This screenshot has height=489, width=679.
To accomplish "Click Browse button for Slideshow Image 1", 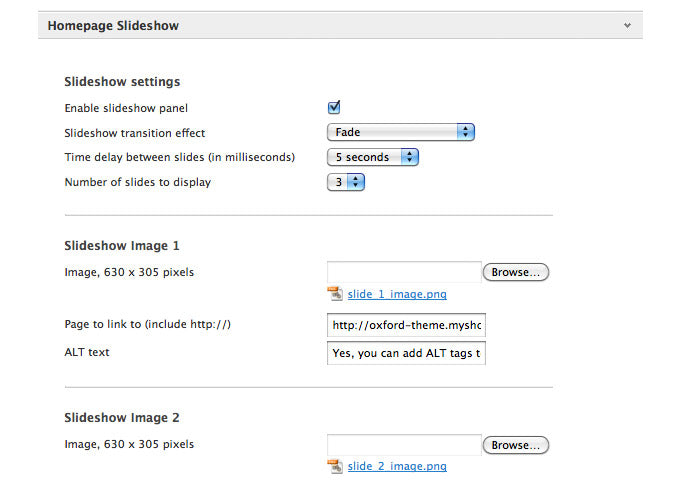I will pyautogui.click(x=516, y=272).
